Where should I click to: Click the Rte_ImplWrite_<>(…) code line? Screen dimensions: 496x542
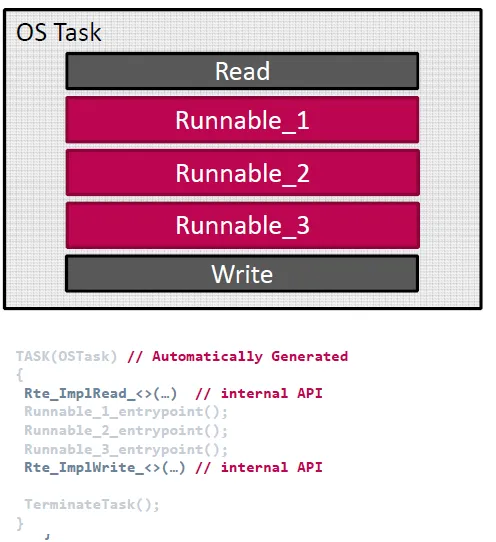click(x=105, y=467)
